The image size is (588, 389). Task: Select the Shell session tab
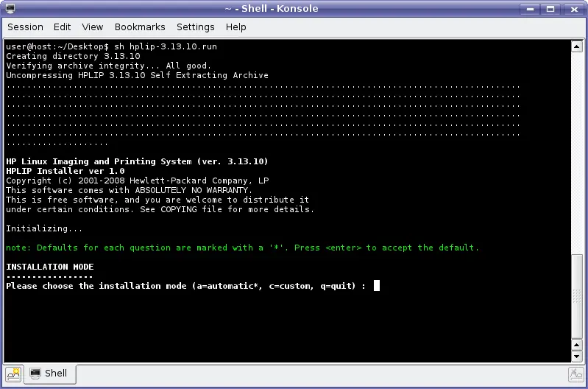(50, 374)
